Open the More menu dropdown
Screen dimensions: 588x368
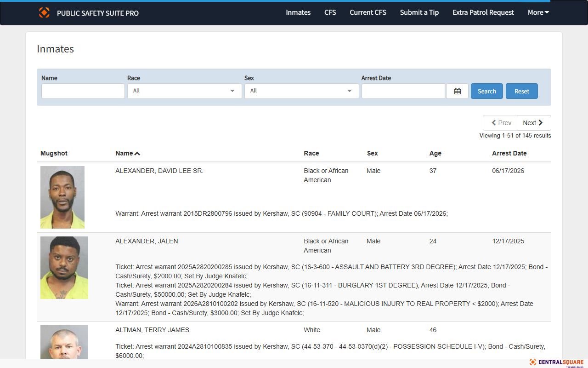click(538, 12)
